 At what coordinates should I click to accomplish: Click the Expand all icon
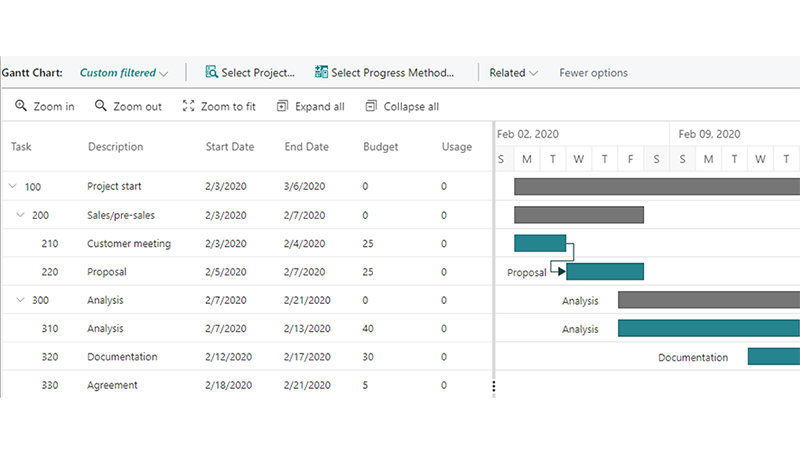click(282, 106)
